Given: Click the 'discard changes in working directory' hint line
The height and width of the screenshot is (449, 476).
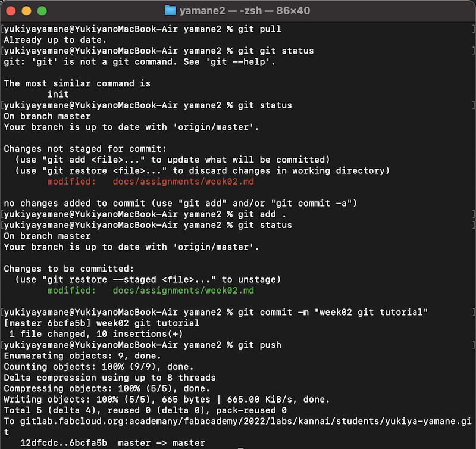Looking at the screenshot, I should (x=202, y=171).
